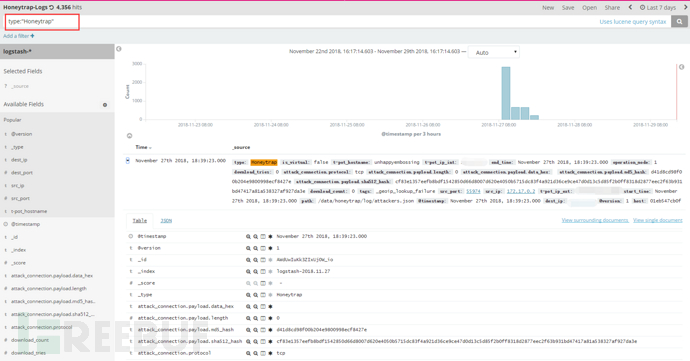
Task: Filter out attack_connection.protocol value tcp
Action: point(255,353)
